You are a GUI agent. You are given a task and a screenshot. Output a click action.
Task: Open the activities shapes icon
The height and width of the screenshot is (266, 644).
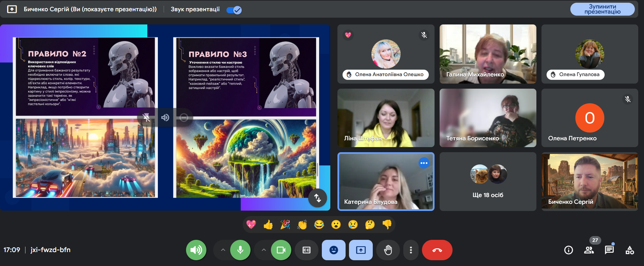coord(630,250)
